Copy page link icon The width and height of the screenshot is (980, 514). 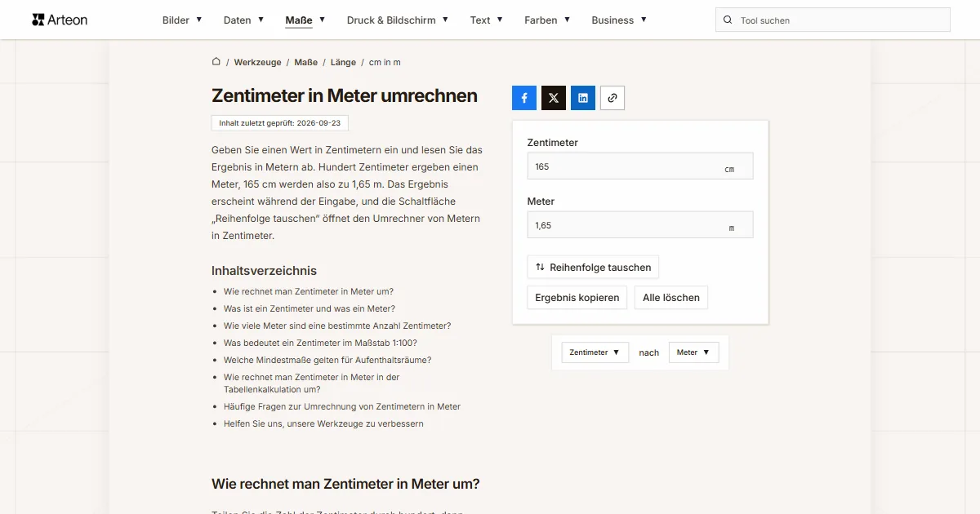click(x=612, y=98)
